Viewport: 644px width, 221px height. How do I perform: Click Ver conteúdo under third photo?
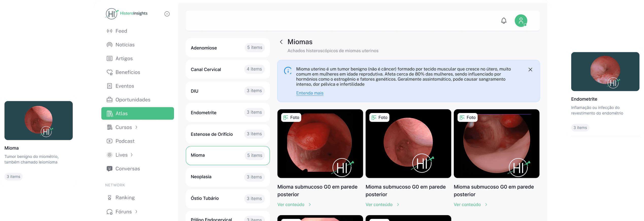click(471, 205)
